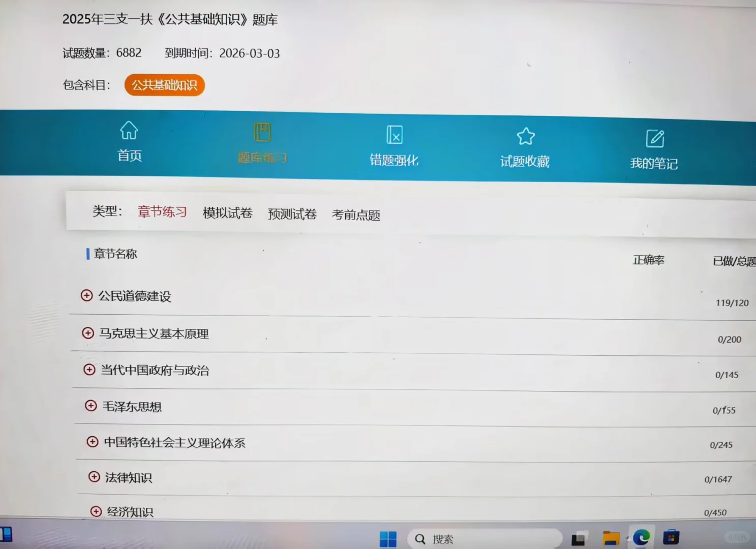The height and width of the screenshot is (549, 756).
Task: Expand the 中国特色社会主义理论体系 chapter
Action: (x=93, y=442)
